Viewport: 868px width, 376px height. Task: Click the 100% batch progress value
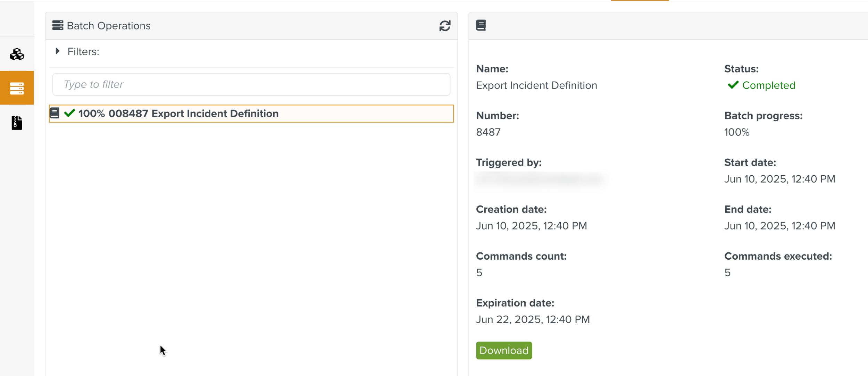[x=736, y=132]
